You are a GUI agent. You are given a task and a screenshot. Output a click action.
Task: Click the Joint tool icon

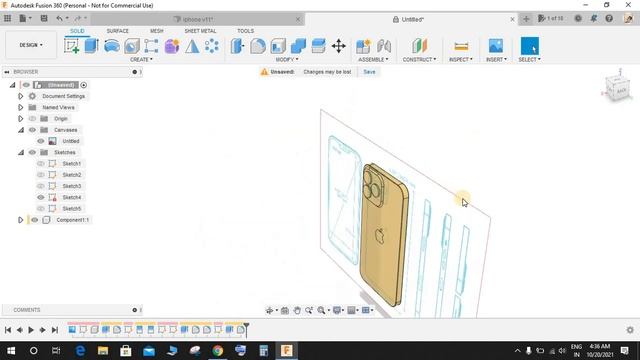point(384,46)
